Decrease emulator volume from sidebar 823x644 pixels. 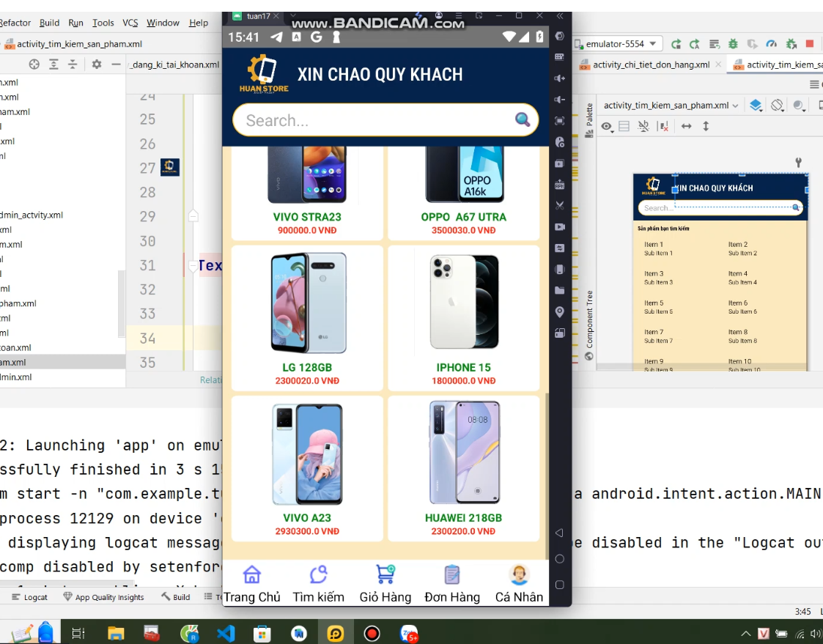tap(560, 99)
